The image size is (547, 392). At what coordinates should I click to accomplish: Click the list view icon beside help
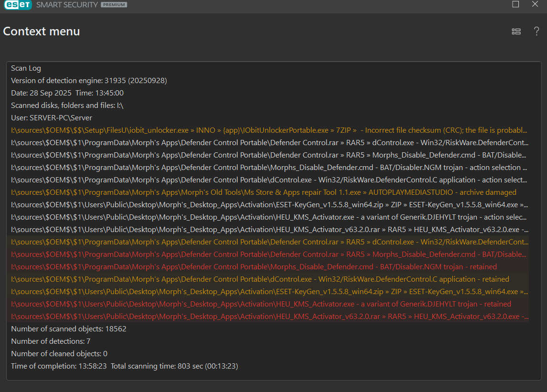click(516, 32)
